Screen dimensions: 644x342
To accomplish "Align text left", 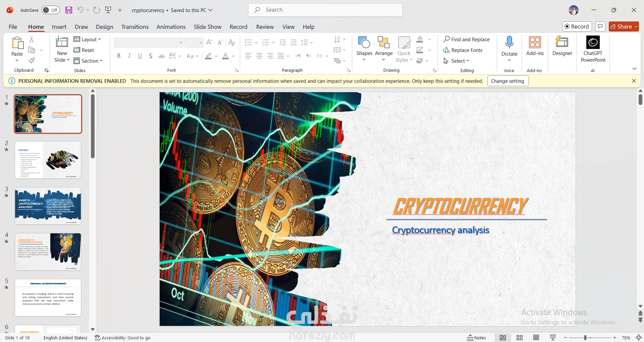I will (x=248, y=56).
